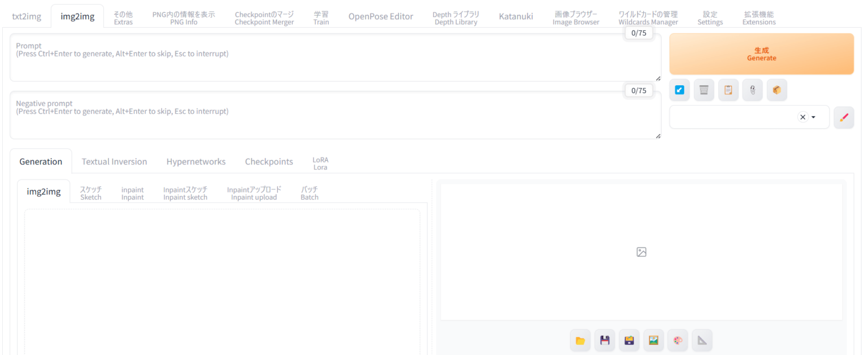Screen dimensions: 868x355
Task: Send image to img2img via picture frame icon
Action: click(x=653, y=340)
